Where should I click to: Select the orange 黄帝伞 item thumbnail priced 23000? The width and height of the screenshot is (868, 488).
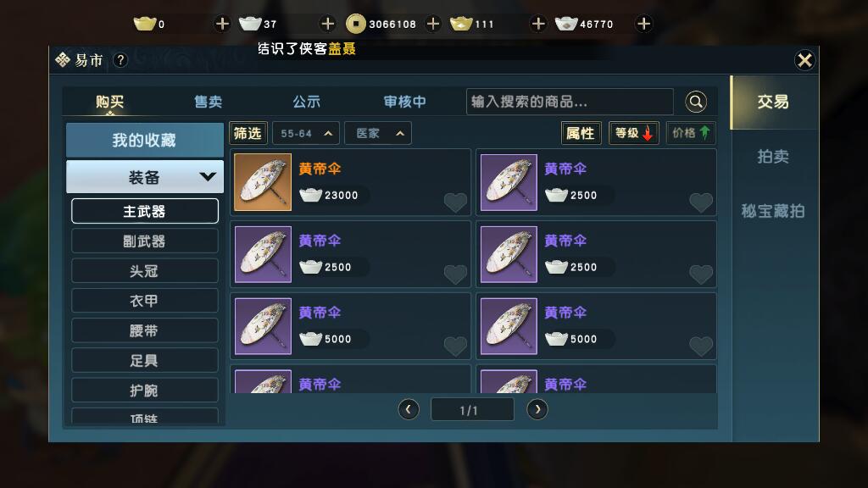click(x=263, y=182)
